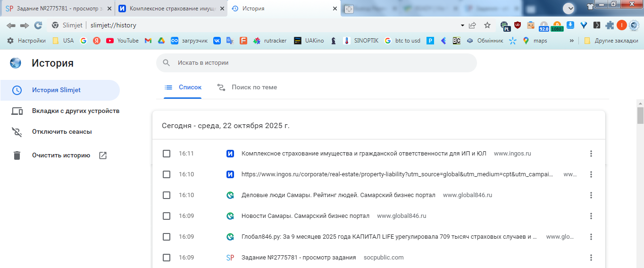This screenshot has width=644, height=268.
Task: Open the extensions puzzle piece menu
Action: coord(610,25)
